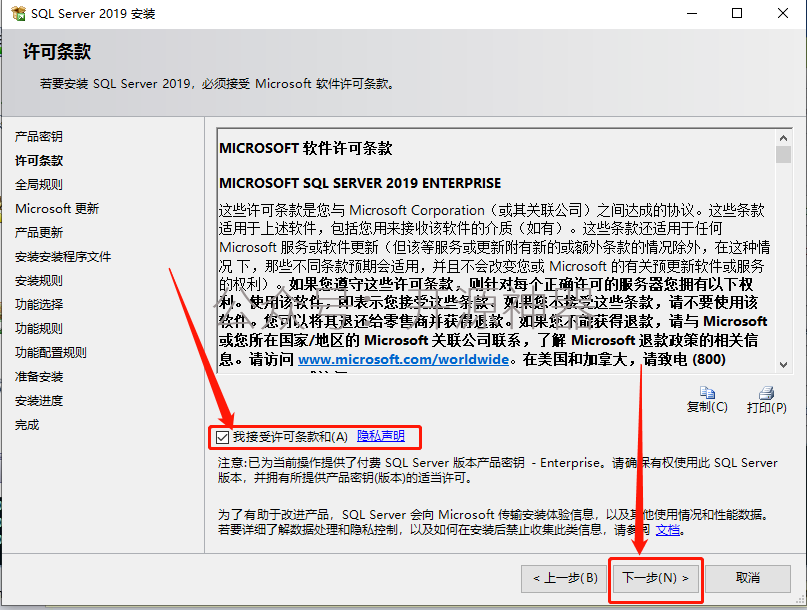
Task: Open the 隐私声明 privacy statement link
Action: pyautogui.click(x=381, y=436)
